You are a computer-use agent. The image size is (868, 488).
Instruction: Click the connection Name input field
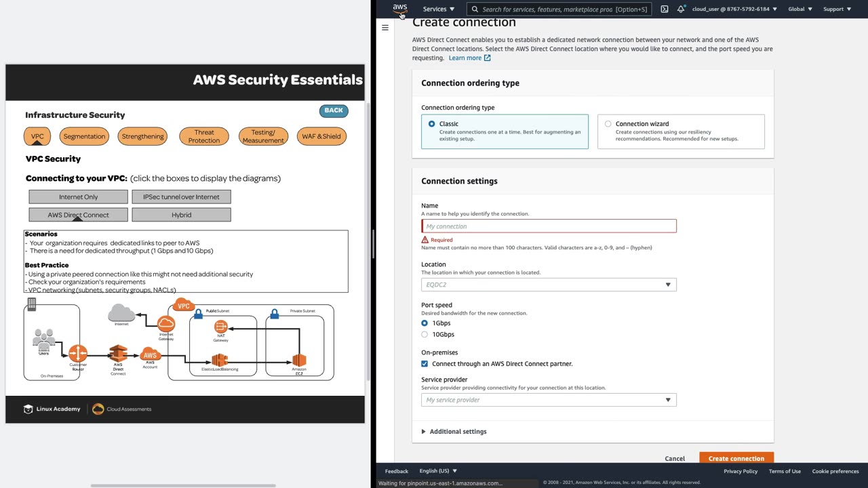[x=548, y=226]
